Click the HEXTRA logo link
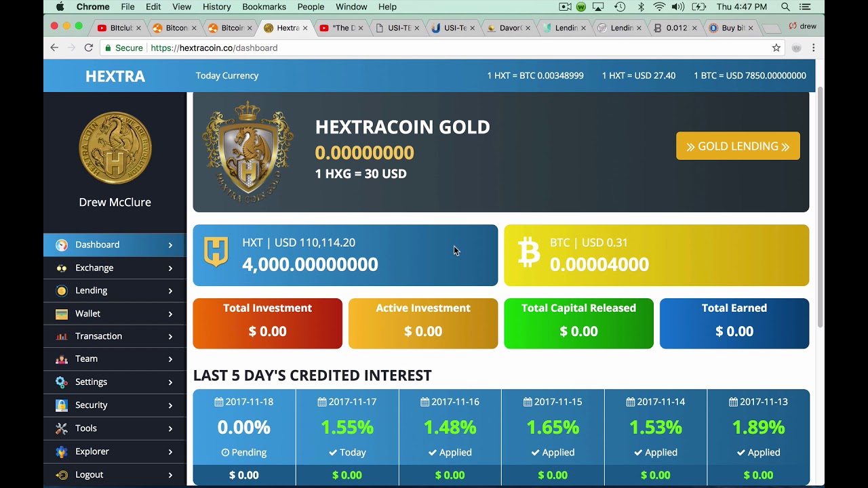This screenshot has width=868, height=488. pyautogui.click(x=115, y=76)
